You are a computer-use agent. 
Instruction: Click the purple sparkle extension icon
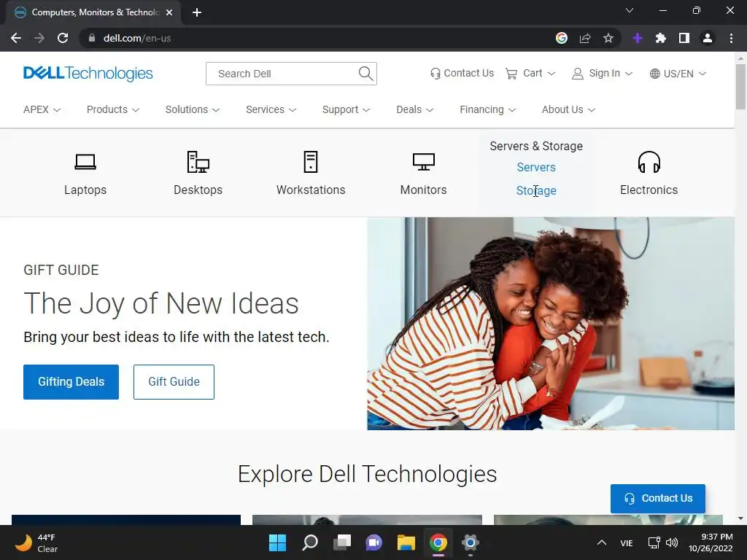pyautogui.click(x=638, y=38)
